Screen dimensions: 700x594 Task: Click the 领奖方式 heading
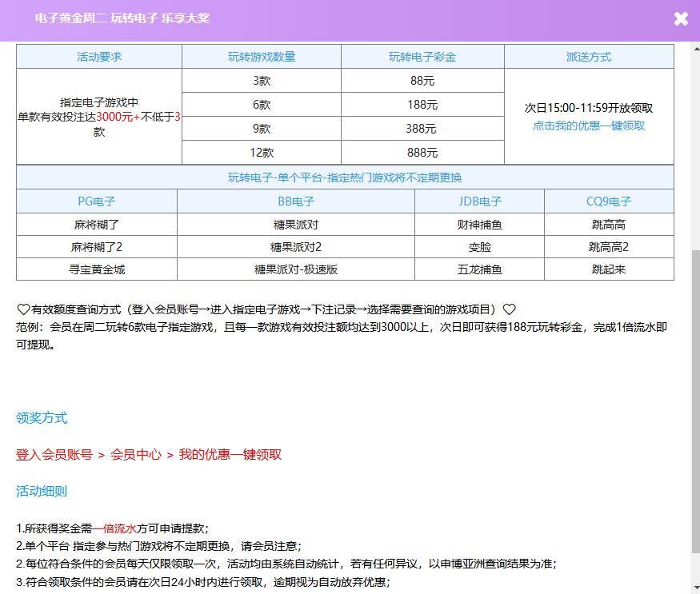tap(42, 418)
